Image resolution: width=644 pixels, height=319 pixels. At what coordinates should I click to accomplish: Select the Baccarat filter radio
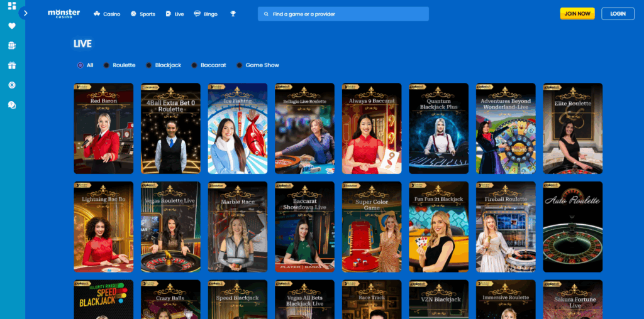[x=194, y=65]
